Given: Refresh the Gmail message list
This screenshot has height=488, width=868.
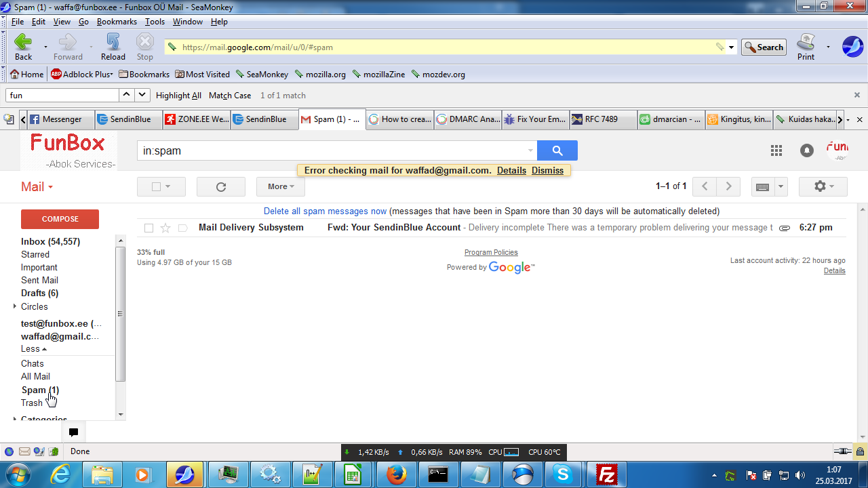Looking at the screenshot, I should pos(221,186).
